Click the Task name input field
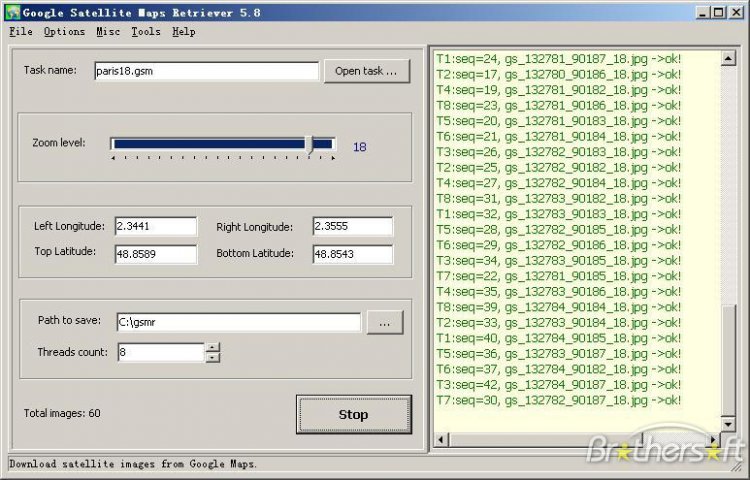 206,71
